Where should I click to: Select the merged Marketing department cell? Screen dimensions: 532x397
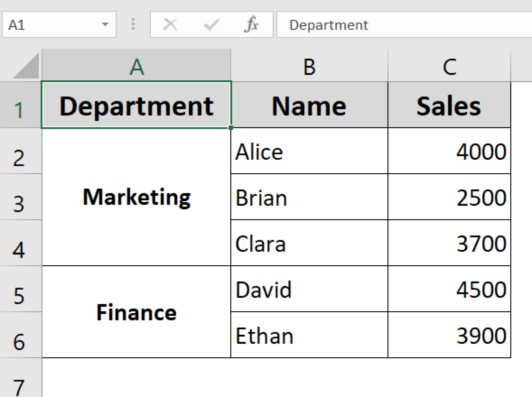point(136,197)
